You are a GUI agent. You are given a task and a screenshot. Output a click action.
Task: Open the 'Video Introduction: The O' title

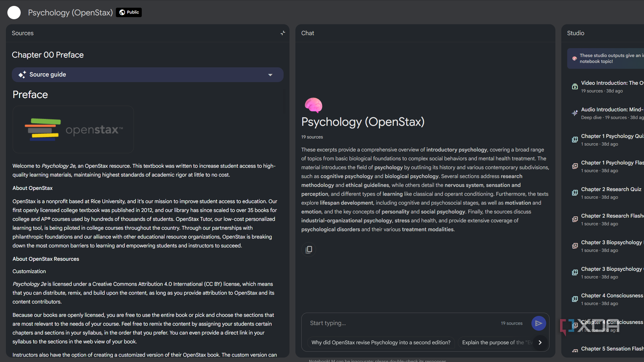[612, 83]
